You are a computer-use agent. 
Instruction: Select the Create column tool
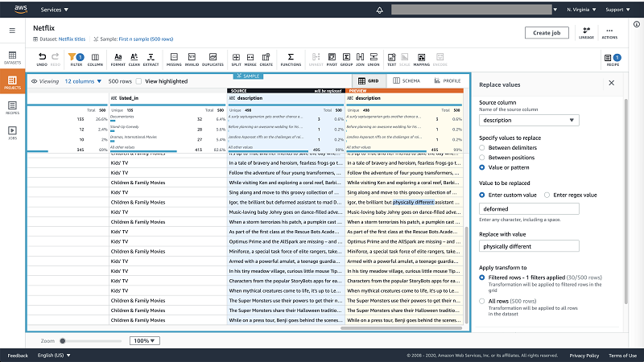(266, 59)
